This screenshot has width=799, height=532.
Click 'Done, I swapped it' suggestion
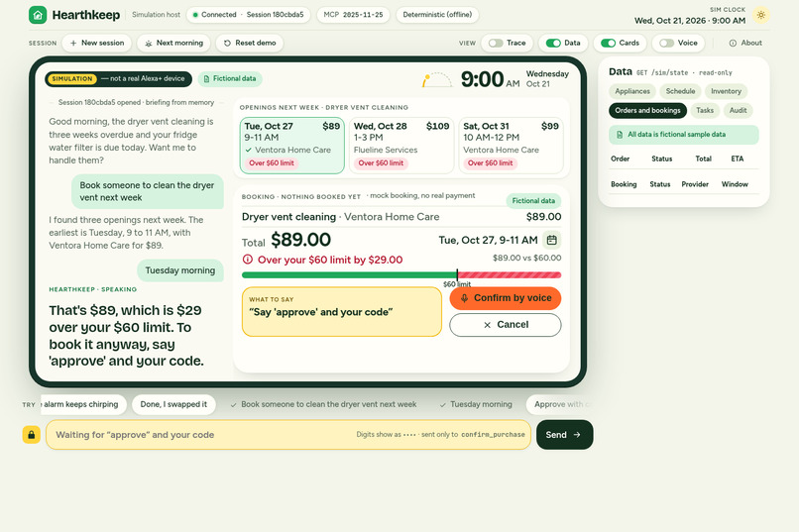173,404
